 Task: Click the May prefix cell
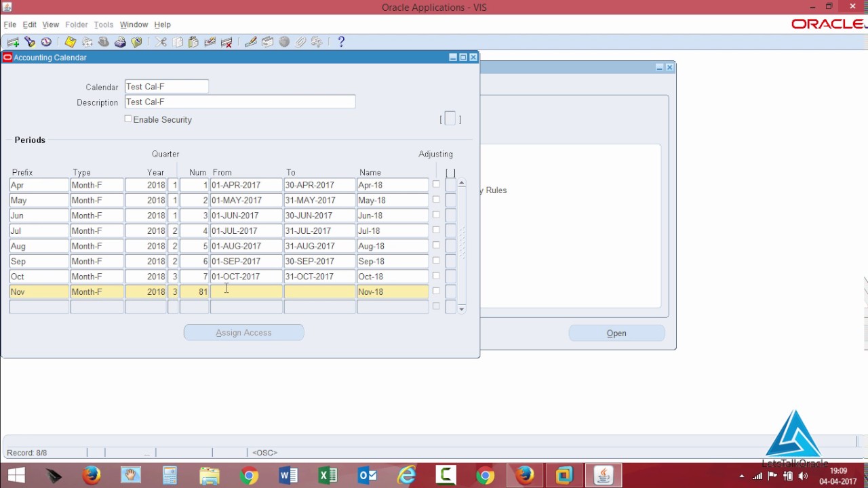click(x=39, y=200)
